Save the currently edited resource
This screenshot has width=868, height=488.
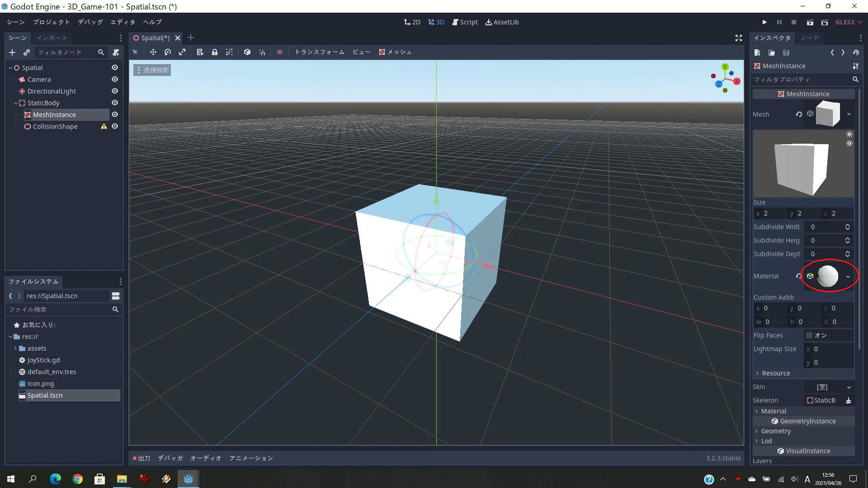tap(786, 52)
